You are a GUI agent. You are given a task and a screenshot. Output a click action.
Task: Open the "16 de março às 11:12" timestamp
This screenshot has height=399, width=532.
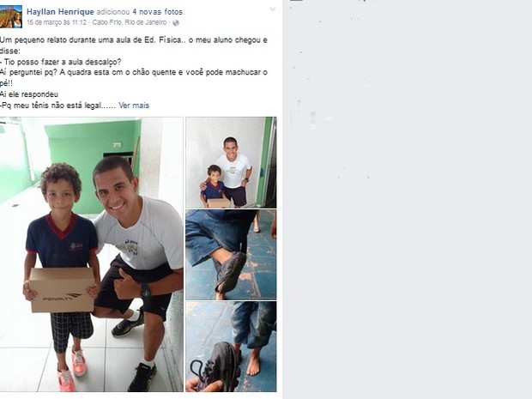click(x=57, y=22)
